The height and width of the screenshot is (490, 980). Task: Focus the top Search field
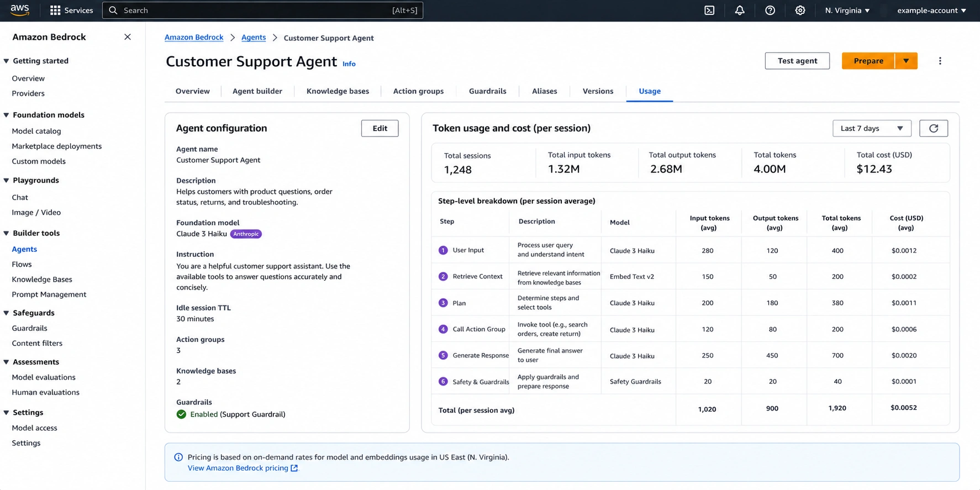[263, 10]
